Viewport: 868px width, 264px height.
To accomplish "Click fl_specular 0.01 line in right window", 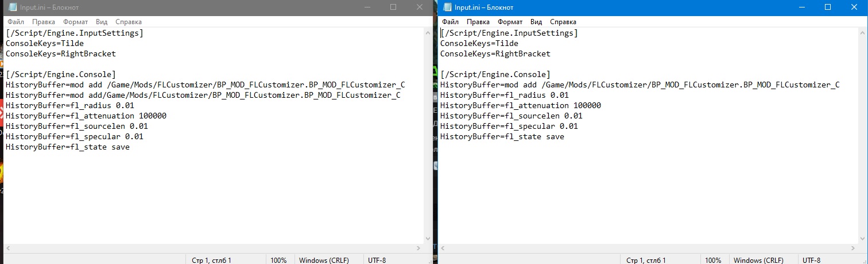I will pyautogui.click(x=509, y=126).
